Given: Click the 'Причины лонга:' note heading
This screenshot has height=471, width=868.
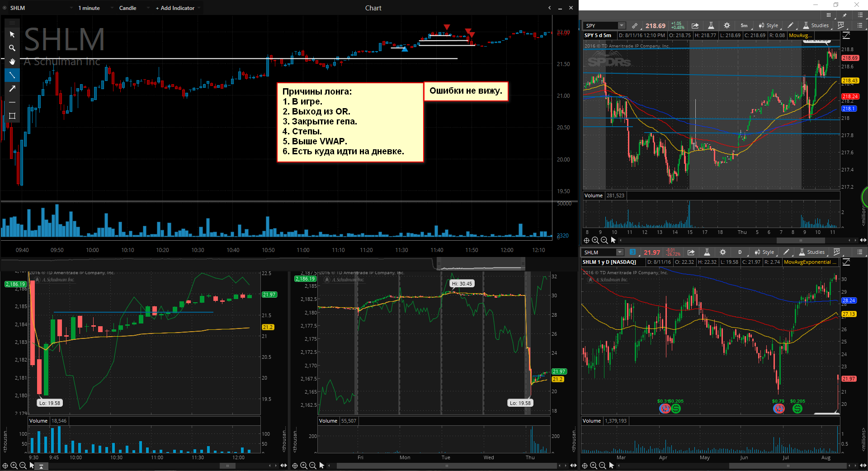Looking at the screenshot, I should [x=317, y=91].
